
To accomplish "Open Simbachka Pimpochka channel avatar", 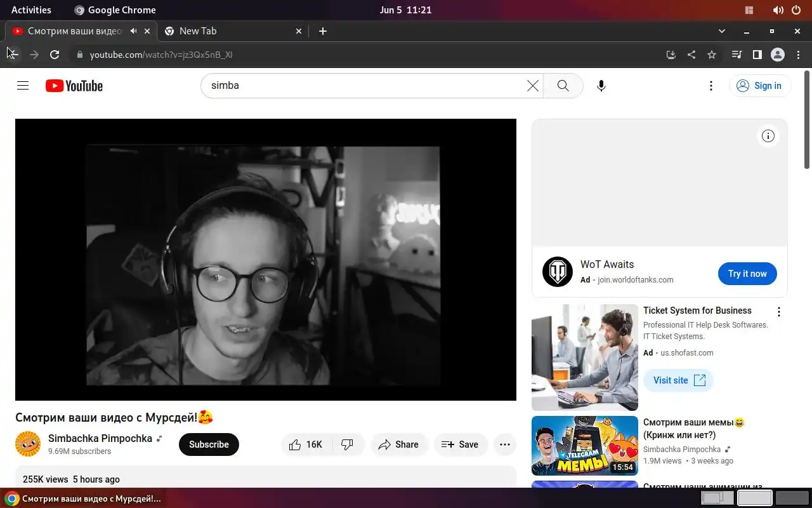I will click(28, 444).
